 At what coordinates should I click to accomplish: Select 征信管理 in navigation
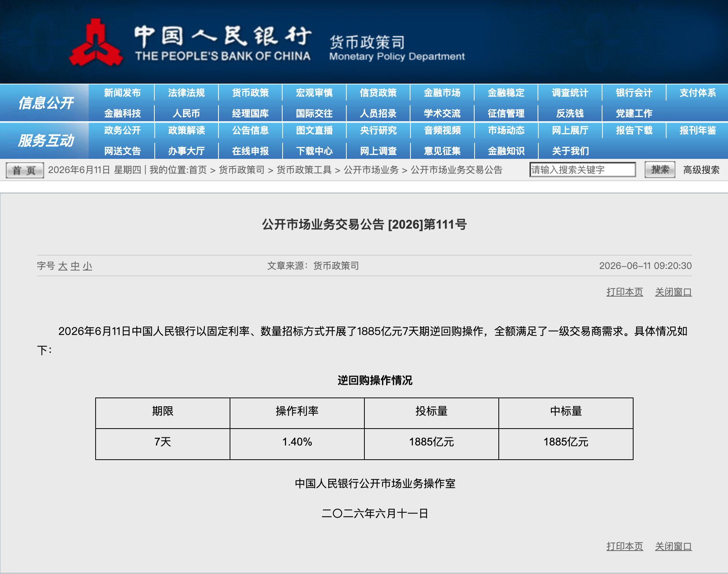coord(506,114)
